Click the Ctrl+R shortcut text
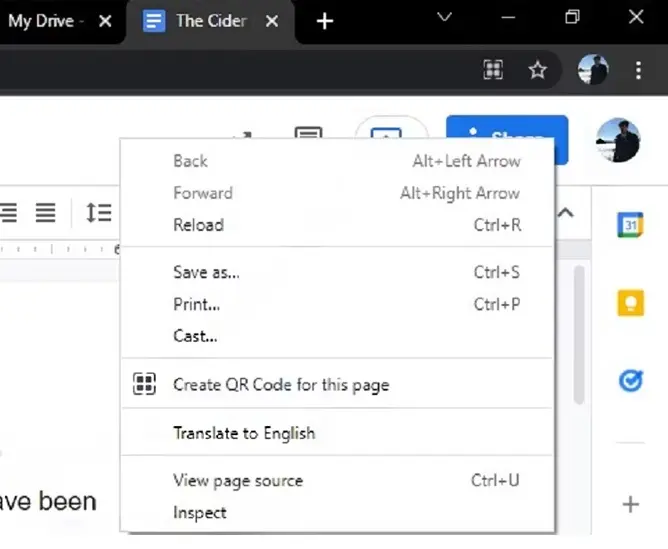Image resolution: width=668 pixels, height=549 pixels. [497, 224]
